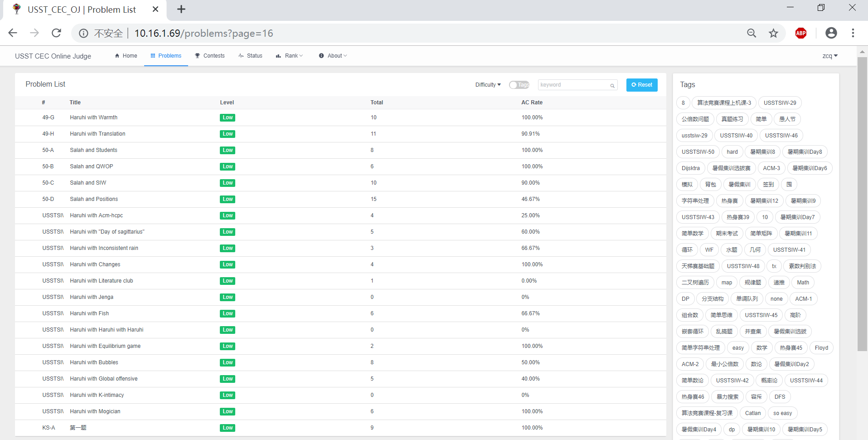Open the browser profile account icon
Screen dimensions: 868x440
point(831,33)
